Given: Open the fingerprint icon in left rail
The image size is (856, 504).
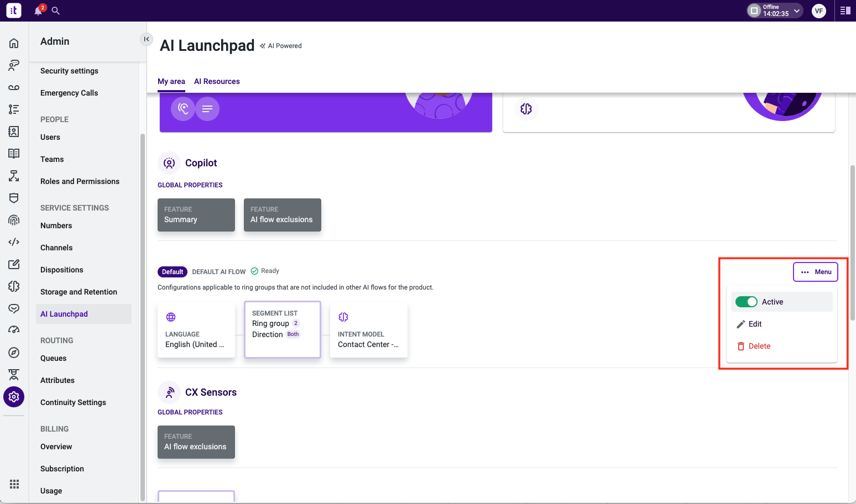Looking at the screenshot, I should pos(14,220).
